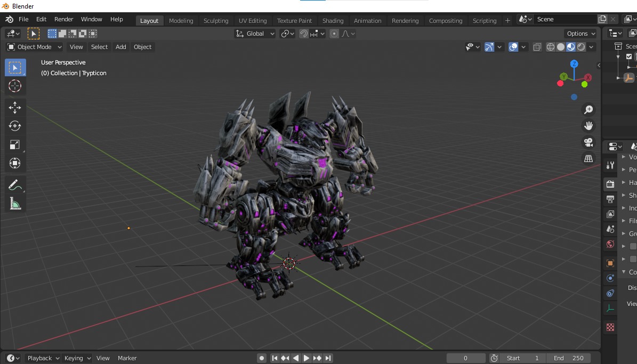Switch to the UV Editing workspace tab
The image size is (637, 364).
[253, 21]
